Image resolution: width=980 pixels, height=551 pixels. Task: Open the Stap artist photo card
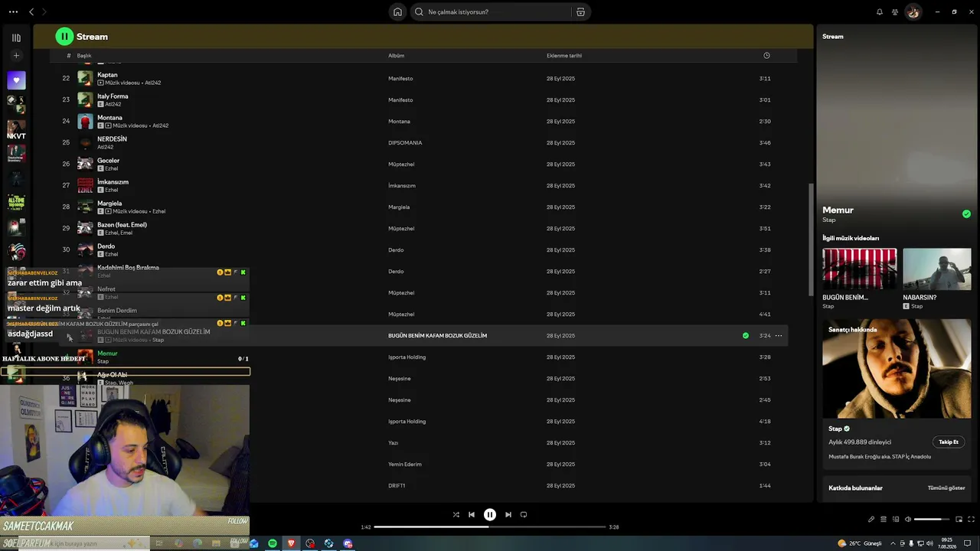coord(897,369)
